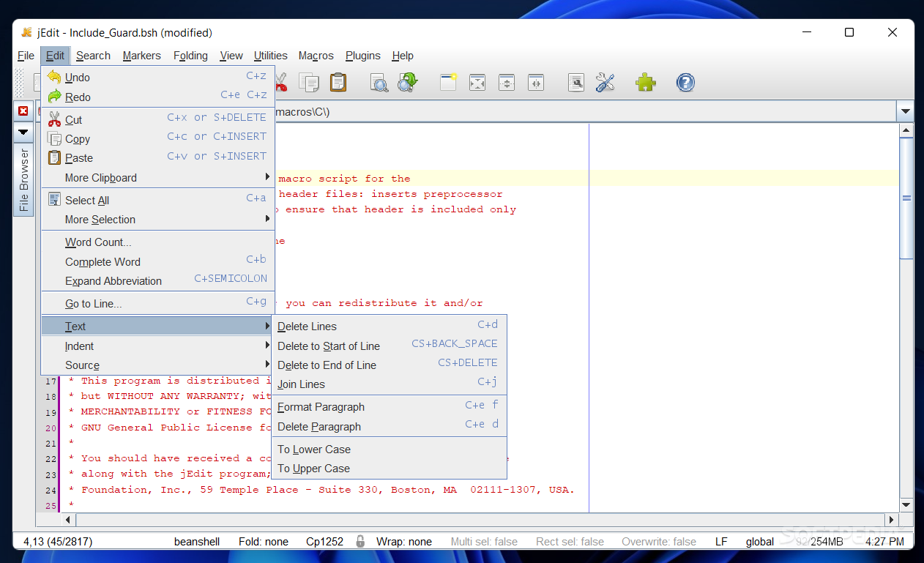Select Delete Paragraph in Text submenu
The height and width of the screenshot is (563, 924).
pyautogui.click(x=389, y=426)
